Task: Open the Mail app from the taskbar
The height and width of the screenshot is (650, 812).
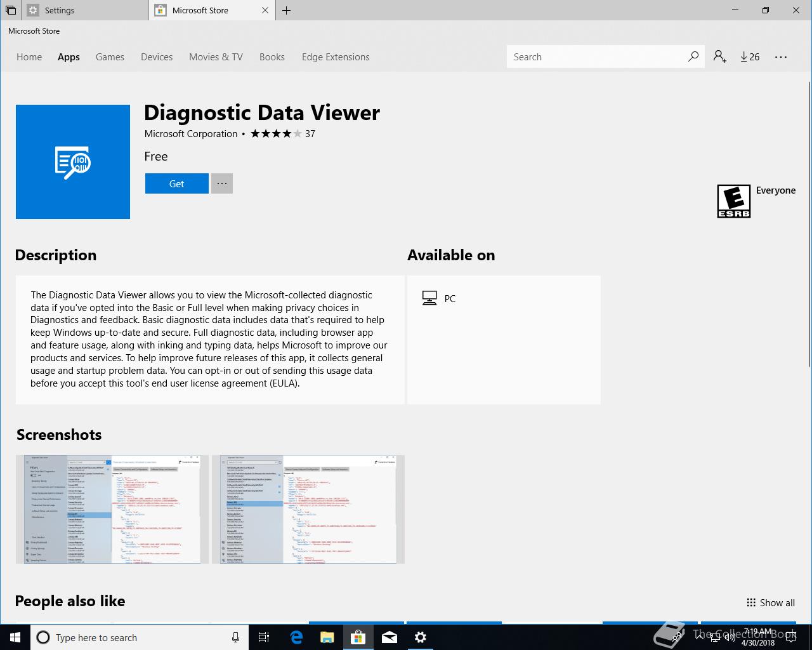Action: pos(390,637)
